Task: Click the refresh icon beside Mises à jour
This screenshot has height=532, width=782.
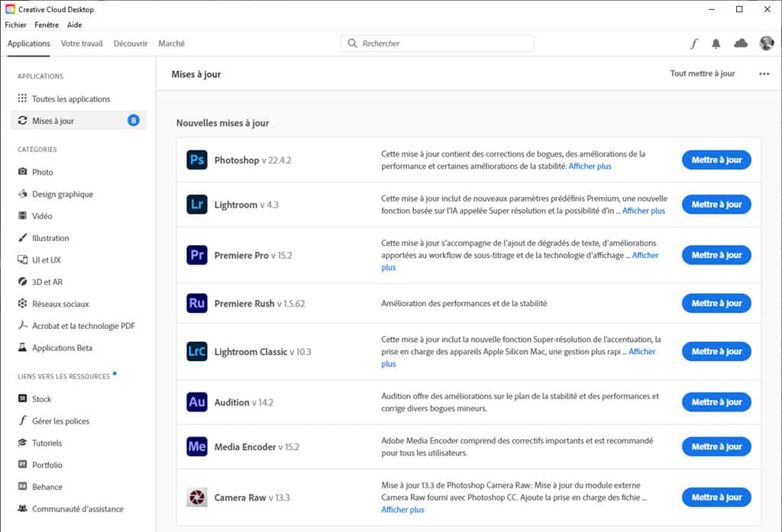Action: point(22,120)
